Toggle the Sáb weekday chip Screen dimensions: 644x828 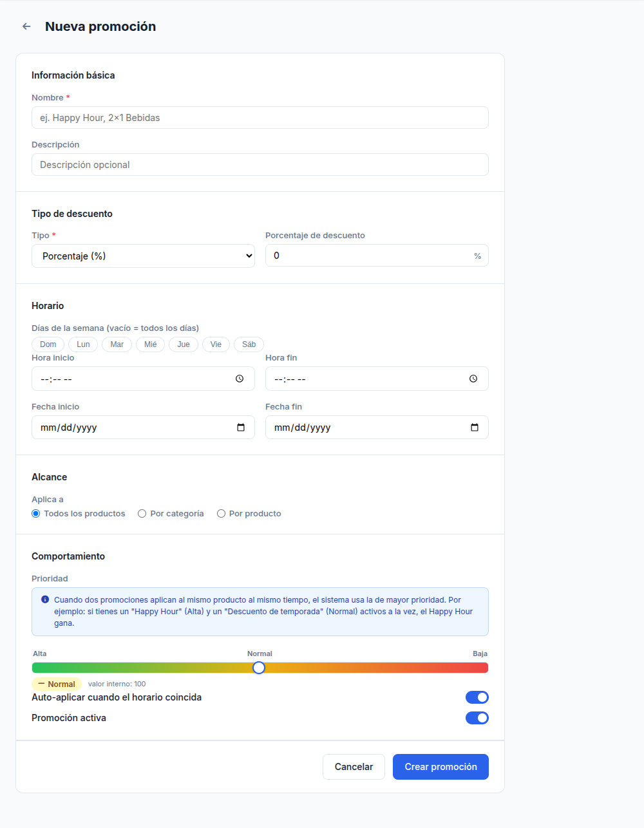click(249, 344)
